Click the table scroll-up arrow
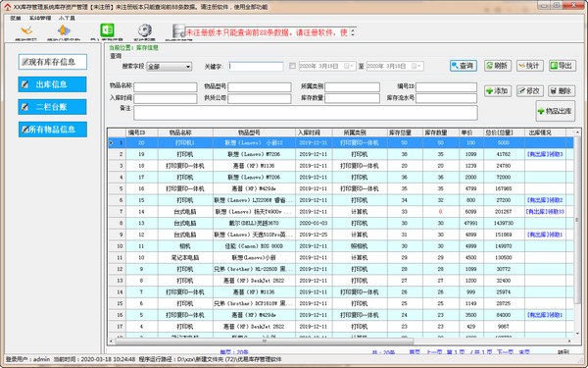 [x=577, y=131]
